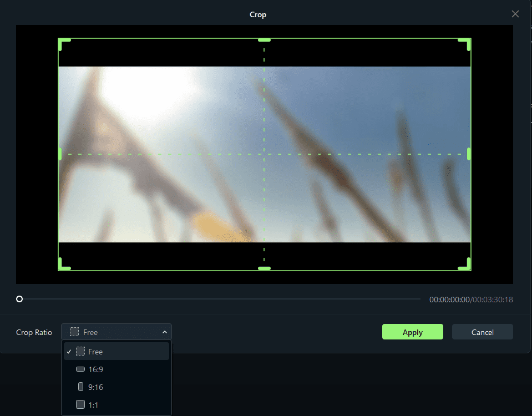532x416 pixels.
Task: Click the top-left crop corner handle
Action: tap(63, 44)
